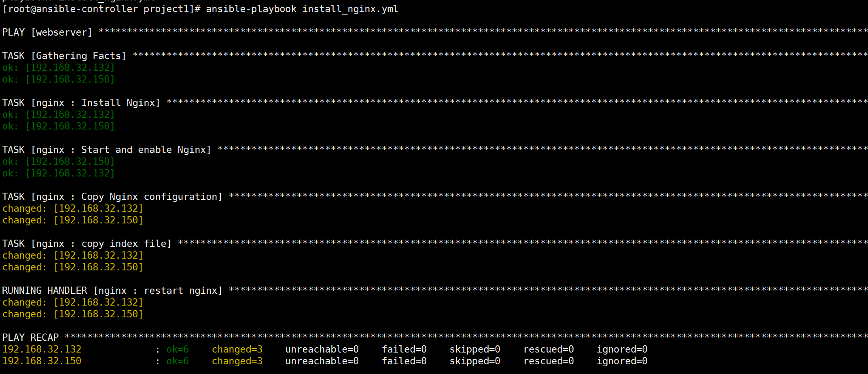868x374 pixels.
Task: Click "ignored=0" in the 192.168.32.150 recap row
Action: [x=622, y=361]
